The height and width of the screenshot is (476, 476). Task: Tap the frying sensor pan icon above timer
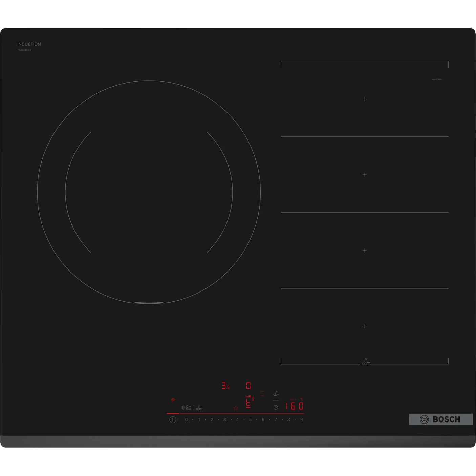click(276, 393)
